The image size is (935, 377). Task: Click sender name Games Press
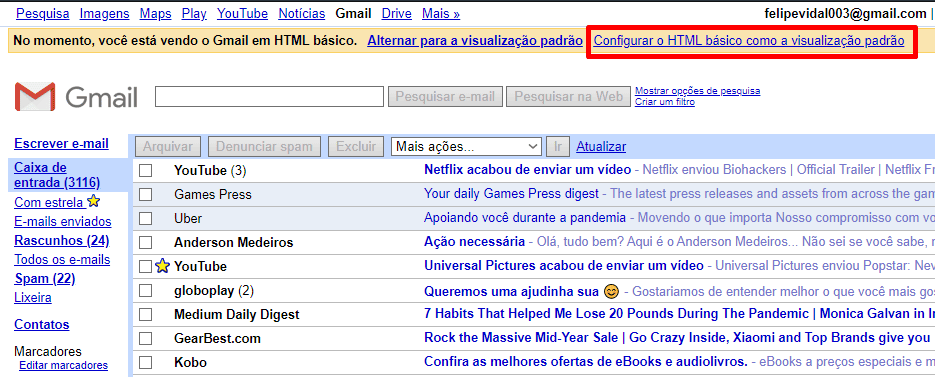click(213, 194)
